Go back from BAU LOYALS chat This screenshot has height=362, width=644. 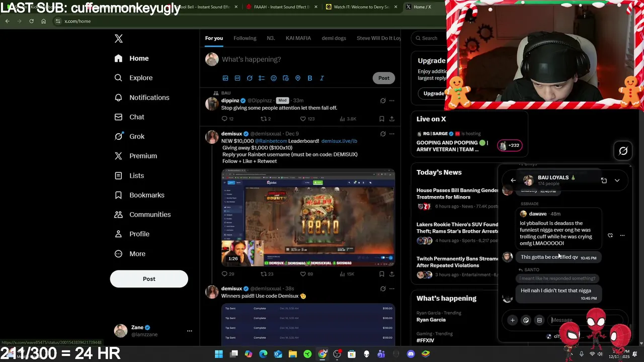coord(513,180)
